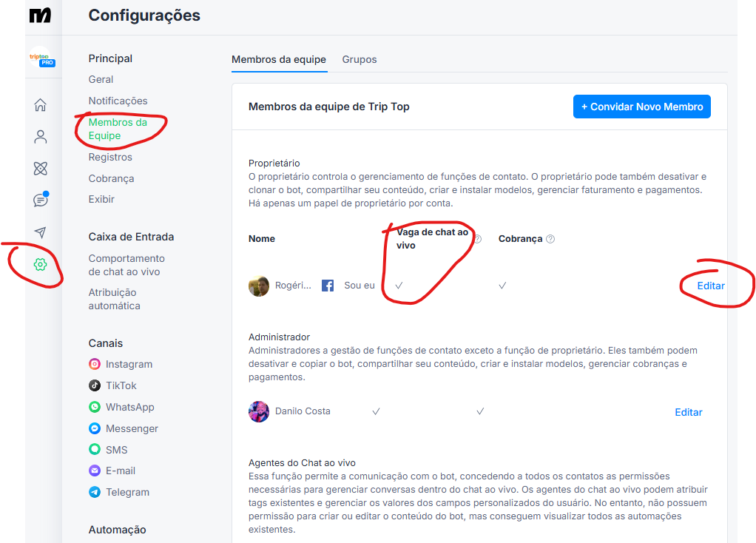The image size is (756, 543).
Task: Click Facebook icon in Rogério's row
Action: pyautogui.click(x=328, y=286)
